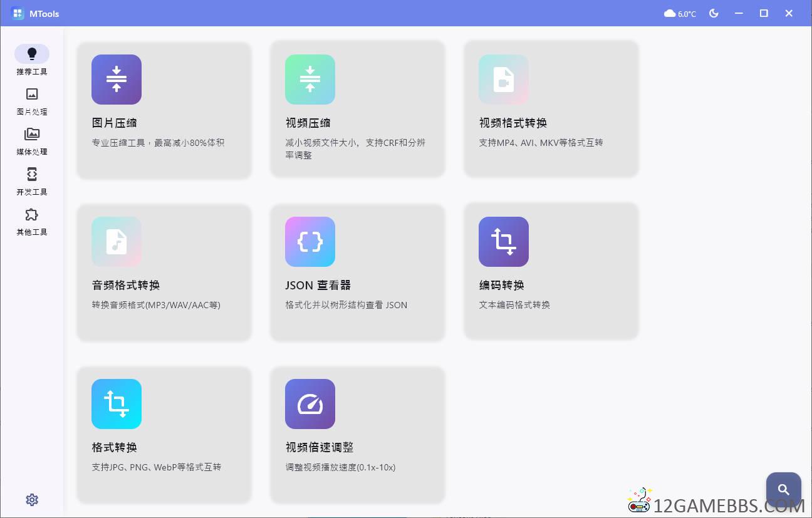Open the JSON 查看器 curly braces icon
The image size is (812, 518).
click(x=310, y=242)
